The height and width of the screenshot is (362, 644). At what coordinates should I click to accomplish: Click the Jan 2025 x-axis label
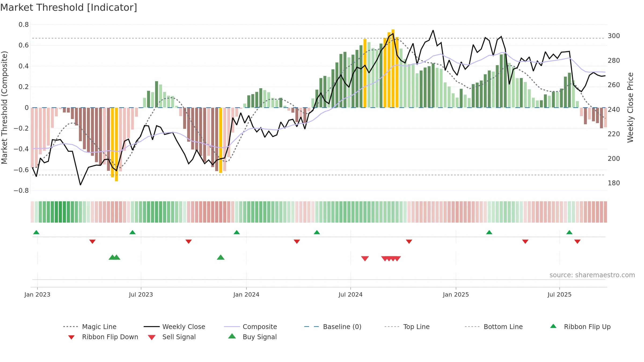click(456, 294)
